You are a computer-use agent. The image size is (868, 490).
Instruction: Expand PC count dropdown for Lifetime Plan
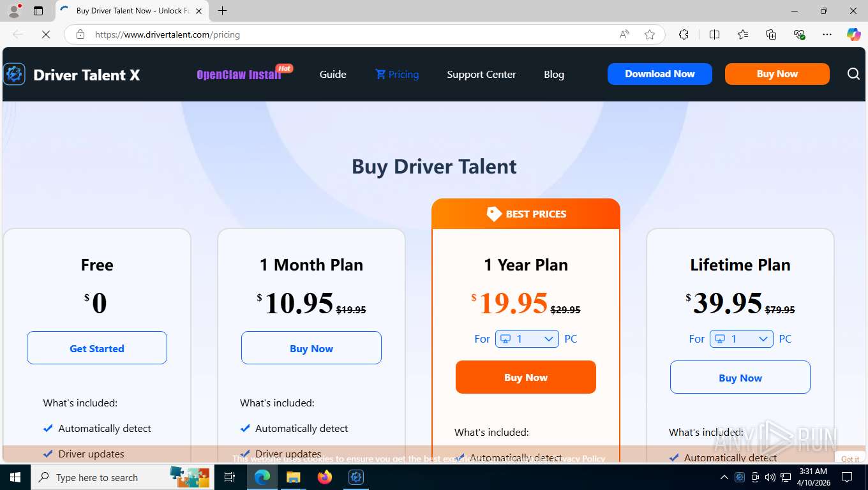(x=742, y=339)
